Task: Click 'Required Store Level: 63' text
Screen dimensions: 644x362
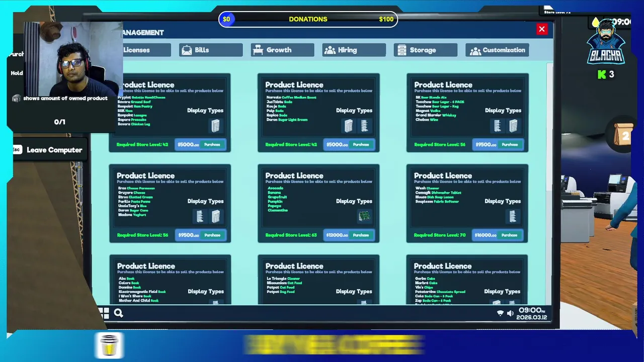Action: coord(291,235)
